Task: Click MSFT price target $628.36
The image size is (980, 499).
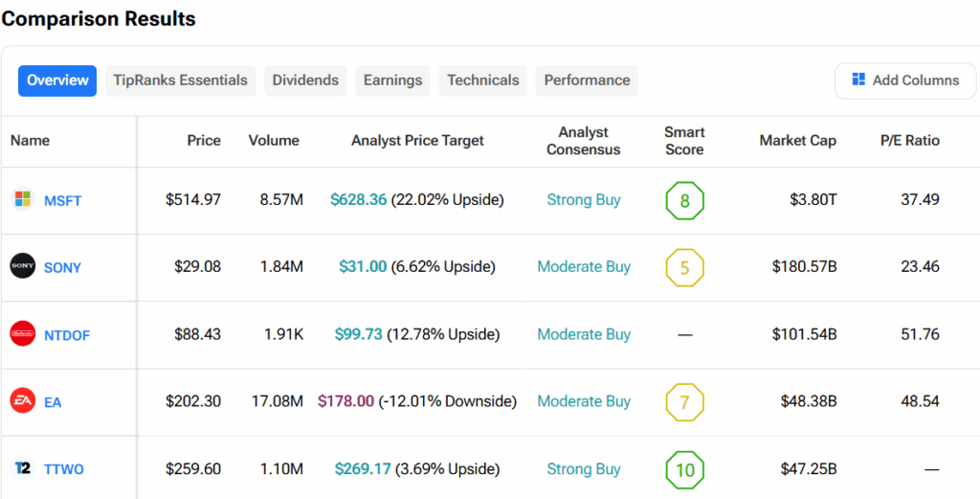Action: 359,200
